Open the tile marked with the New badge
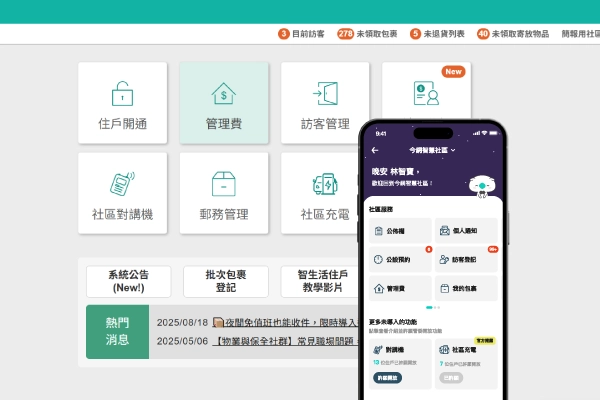This screenshot has width=600, height=400. (x=426, y=91)
